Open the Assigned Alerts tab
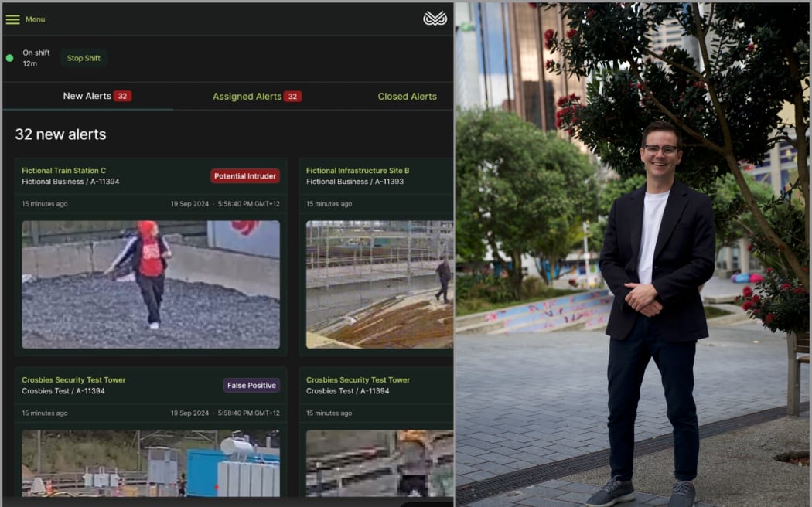Image resolution: width=812 pixels, height=507 pixels. pos(247,97)
